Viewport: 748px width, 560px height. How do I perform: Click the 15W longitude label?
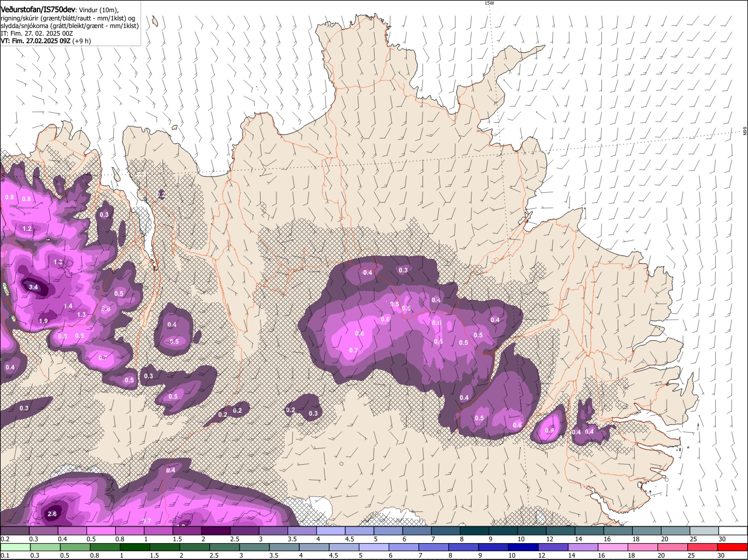point(489,3)
